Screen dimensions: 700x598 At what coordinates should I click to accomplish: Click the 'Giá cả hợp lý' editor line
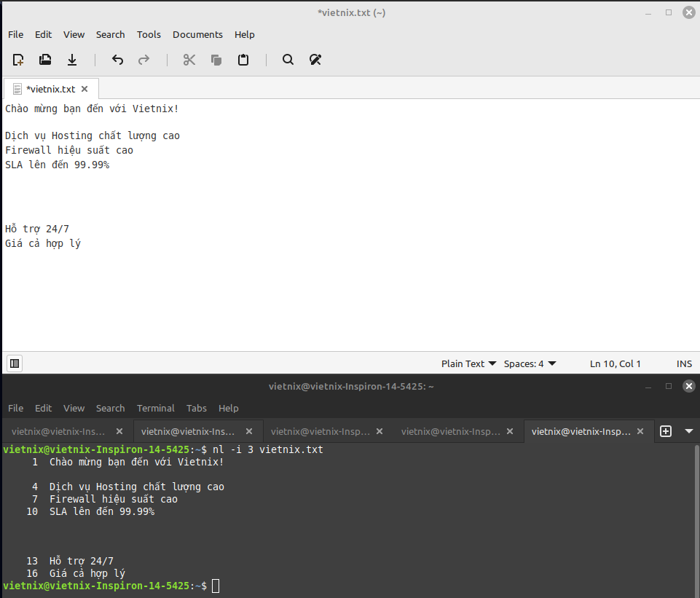tap(43, 243)
